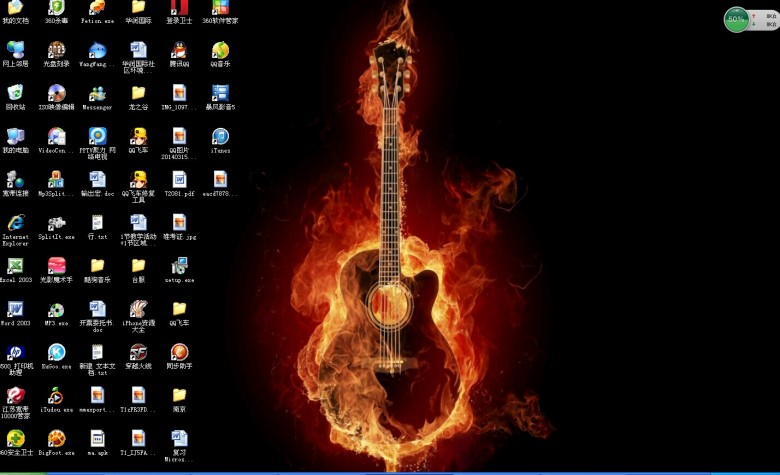Launch the SplitIt.exe shortcut
This screenshot has height=475, width=780.
(56, 223)
